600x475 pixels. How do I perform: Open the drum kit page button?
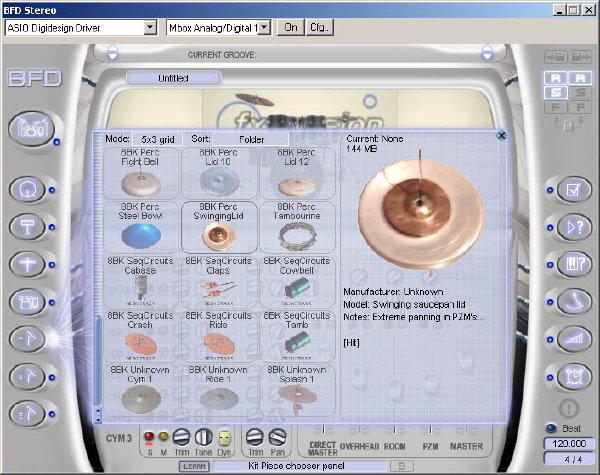pyautogui.click(x=32, y=129)
